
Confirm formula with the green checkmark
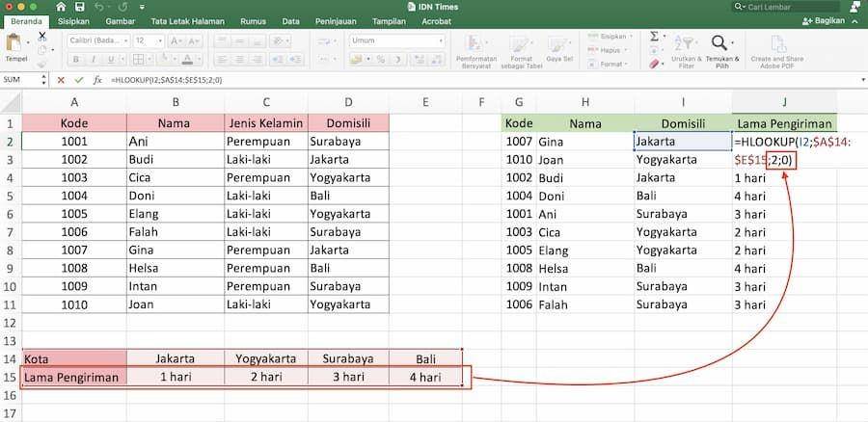tap(79, 80)
